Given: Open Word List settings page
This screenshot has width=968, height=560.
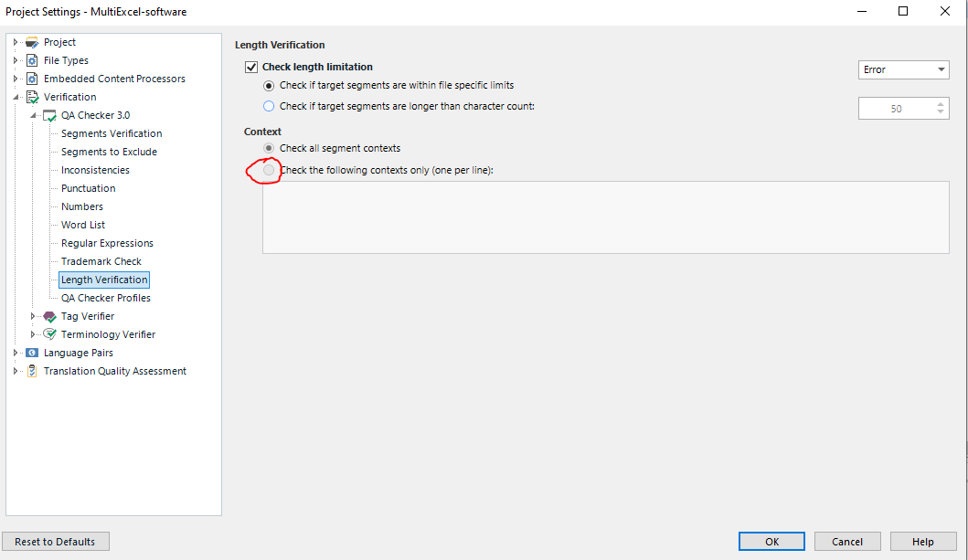Looking at the screenshot, I should point(83,225).
